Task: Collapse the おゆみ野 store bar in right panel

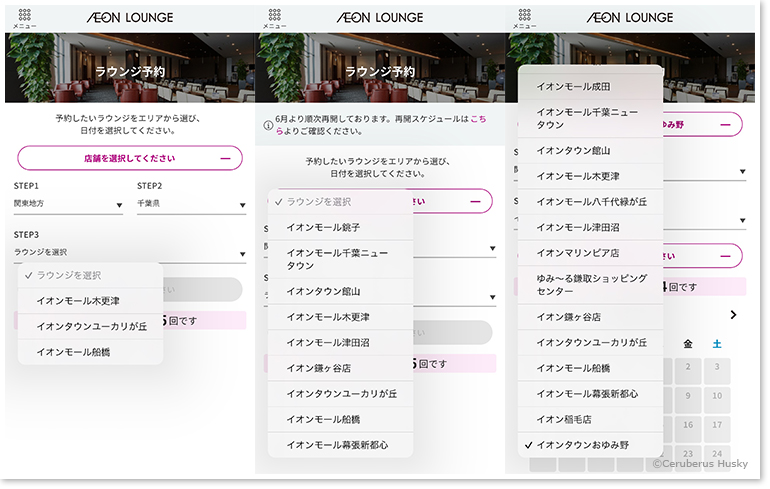Action: point(725,125)
